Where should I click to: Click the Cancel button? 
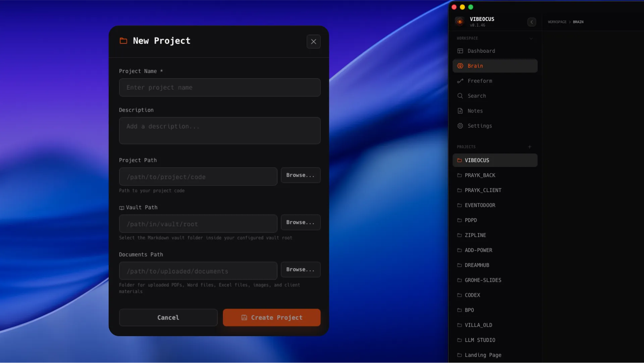pyautogui.click(x=168, y=318)
